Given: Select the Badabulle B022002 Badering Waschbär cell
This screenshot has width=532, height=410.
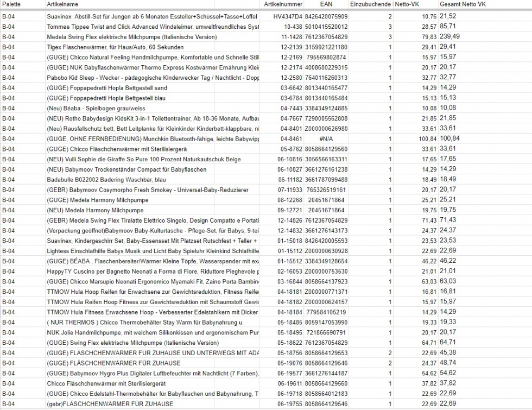Looking at the screenshot, I should click(x=106, y=180).
